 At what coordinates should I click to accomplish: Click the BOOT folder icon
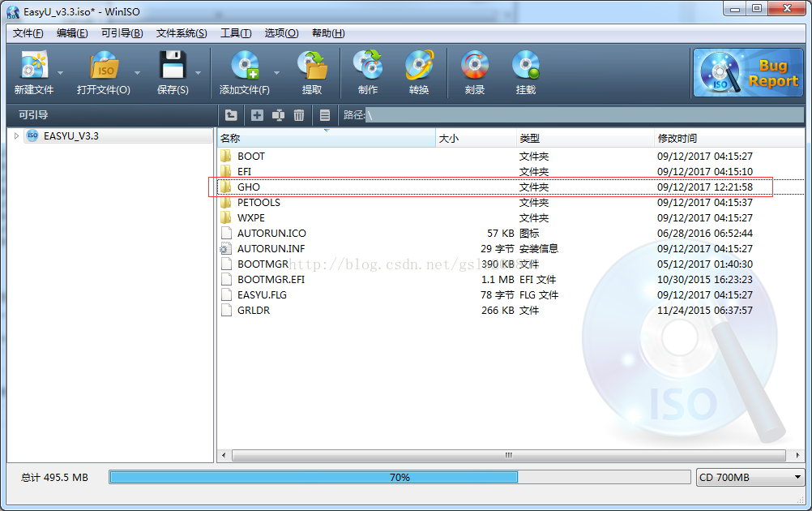(226, 156)
